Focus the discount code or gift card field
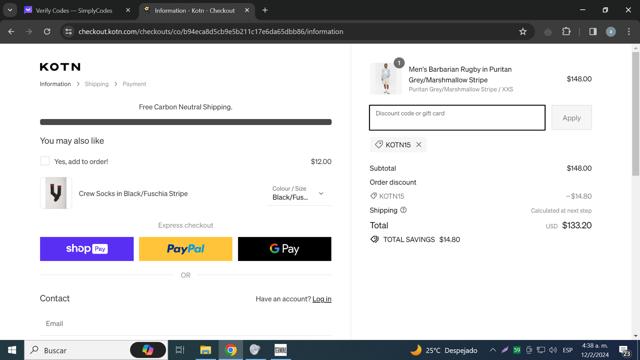Viewport: 640px width, 360px height. pos(457,118)
